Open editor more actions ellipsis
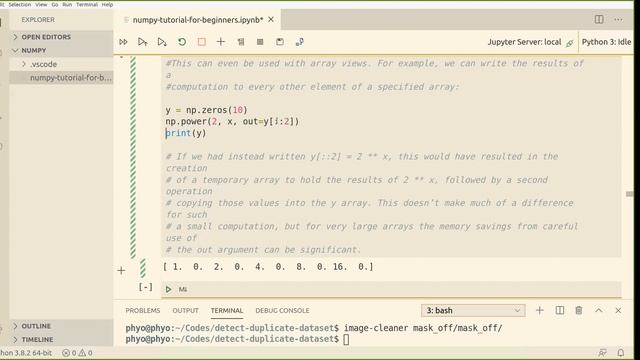The width and height of the screenshot is (640, 360). click(618, 19)
